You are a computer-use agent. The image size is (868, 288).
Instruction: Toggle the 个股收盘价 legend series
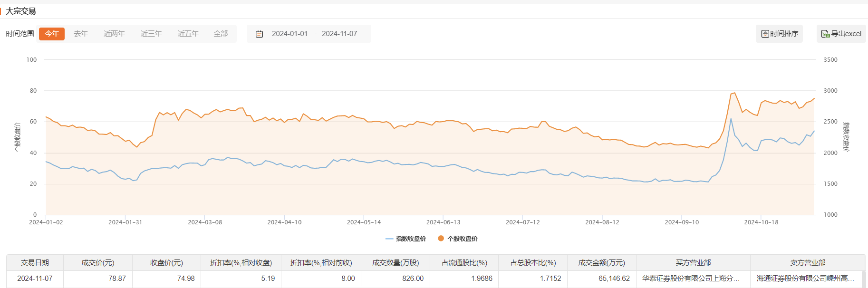tap(458, 239)
